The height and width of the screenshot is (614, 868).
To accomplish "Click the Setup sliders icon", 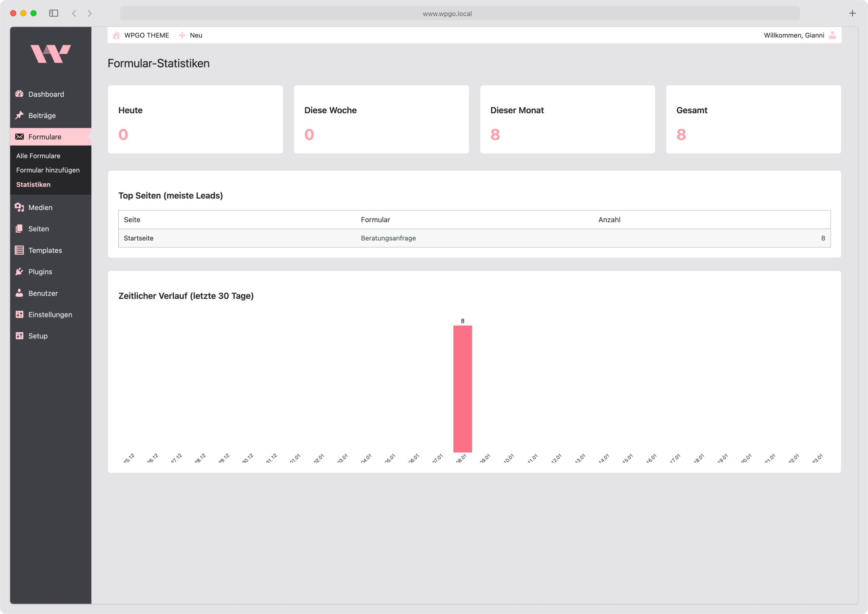I will click(x=19, y=336).
